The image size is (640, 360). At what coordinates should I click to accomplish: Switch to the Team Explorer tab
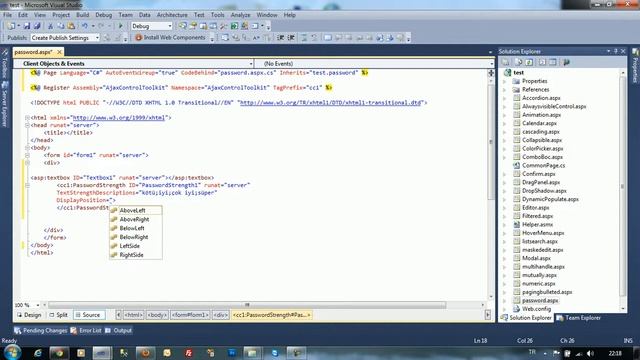click(x=579, y=318)
